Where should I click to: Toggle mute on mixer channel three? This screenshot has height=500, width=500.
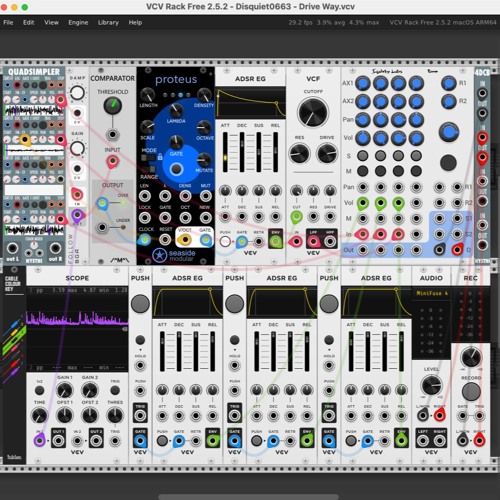[398, 171]
